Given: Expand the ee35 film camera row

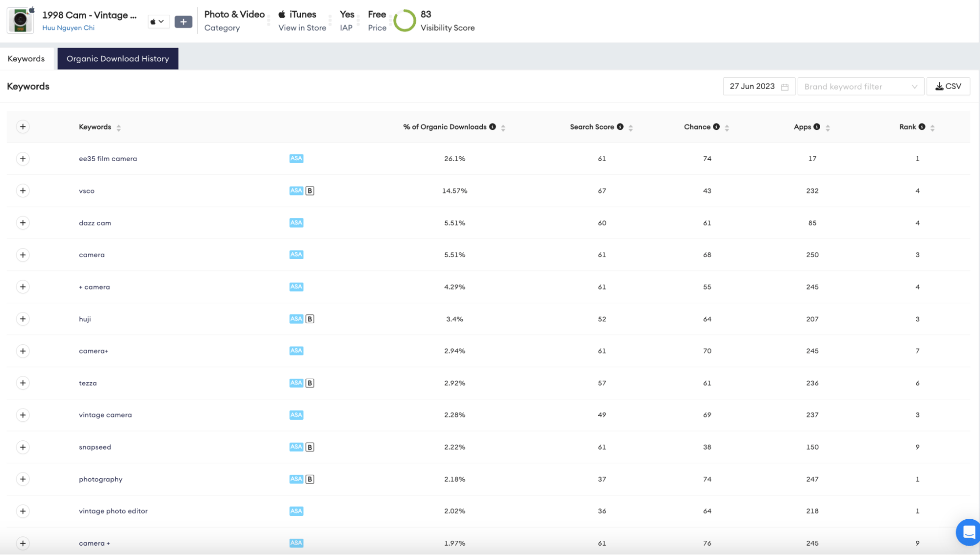Looking at the screenshot, I should (23, 159).
